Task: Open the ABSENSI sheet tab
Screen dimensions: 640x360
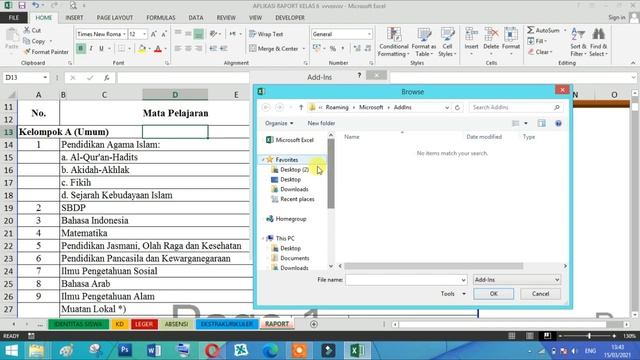Action: click(x=176, y=324)
